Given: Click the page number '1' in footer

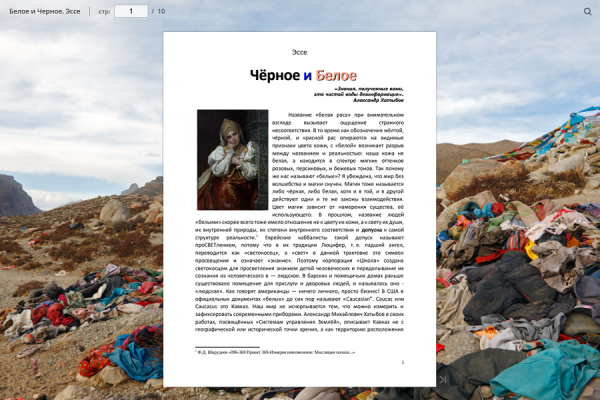Looking at the screenshot, I should 403,362.
